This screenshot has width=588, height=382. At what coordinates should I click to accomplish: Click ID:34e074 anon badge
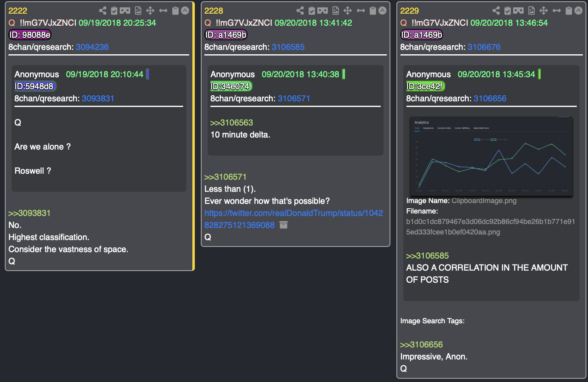click(x=231, y=86)
